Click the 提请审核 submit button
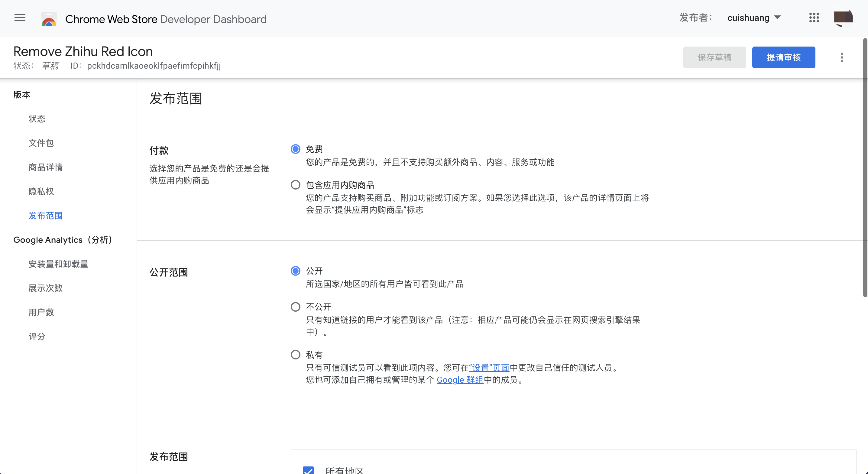Image resolution: width=868 pixels, height=474 pixels. click(x=783, y=57)
